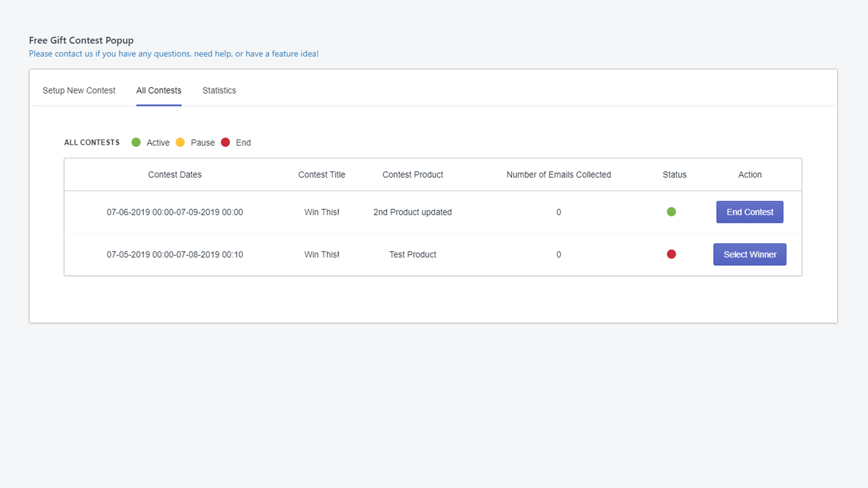Screen dimensions: 868x488
Task: Click Number of Emails Collected header
Action: click(558, 175)
